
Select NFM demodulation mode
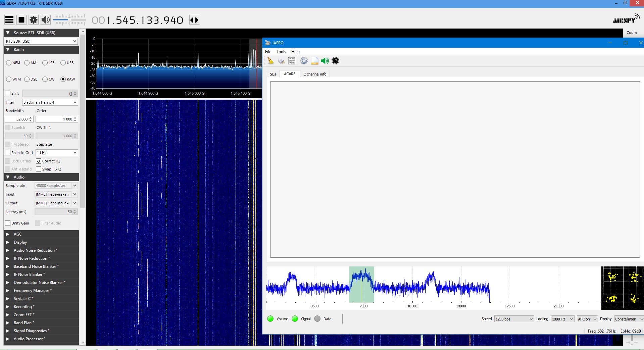click(x=9, y=63)
